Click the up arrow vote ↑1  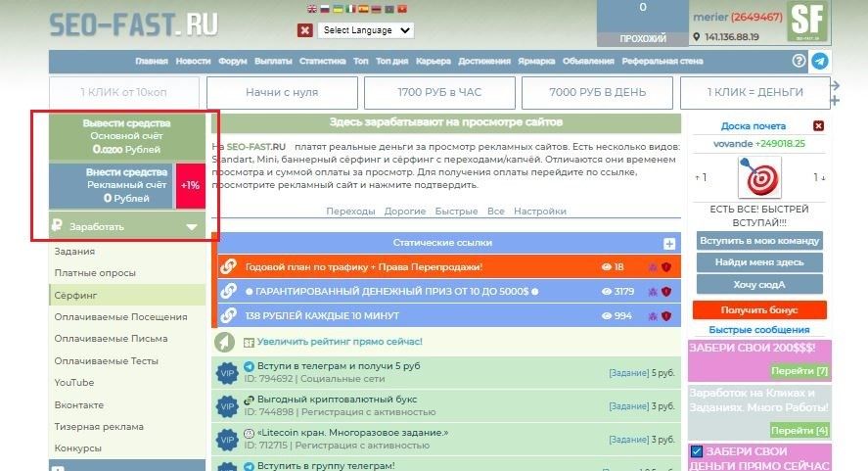pyautogui.click(x=701, y=177)
